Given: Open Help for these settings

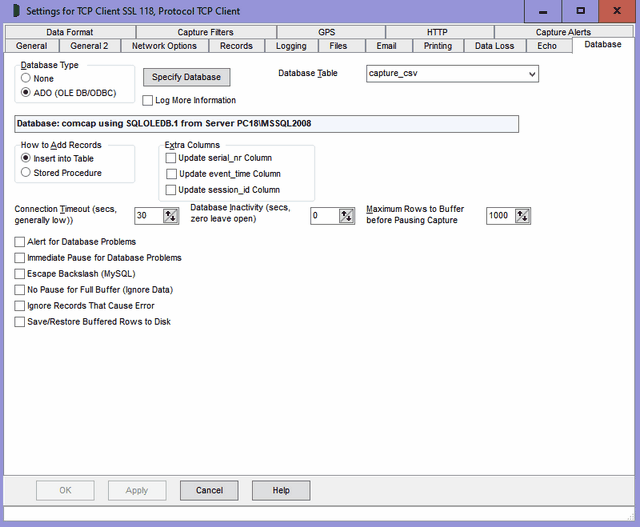Looking at the screenshot, I should click(281, 490).
